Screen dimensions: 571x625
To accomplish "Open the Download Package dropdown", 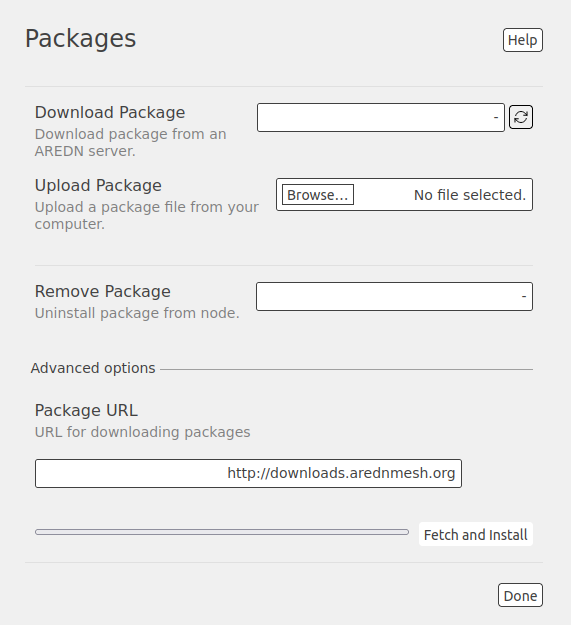I will click(381, 117).
